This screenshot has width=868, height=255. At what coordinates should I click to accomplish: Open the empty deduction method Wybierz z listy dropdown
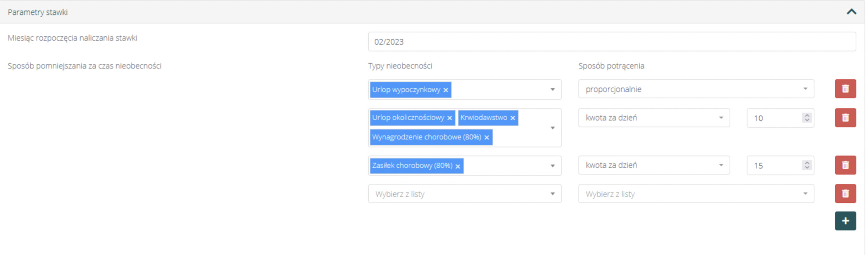(696, 194)
